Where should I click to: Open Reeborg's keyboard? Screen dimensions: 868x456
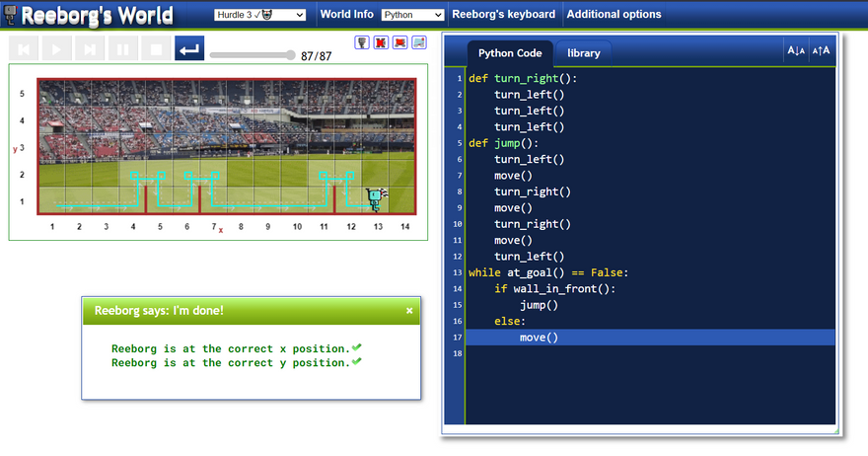pyautogui.click(x=503, y=15)
